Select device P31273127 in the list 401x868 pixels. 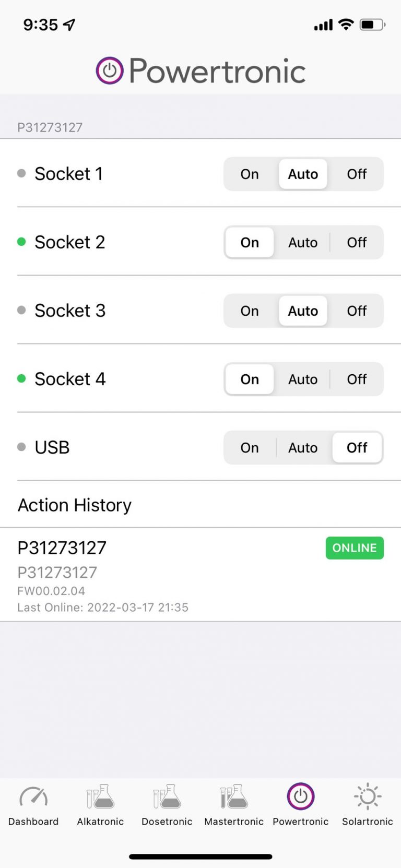pyautogui.click(x=62, y=548)
